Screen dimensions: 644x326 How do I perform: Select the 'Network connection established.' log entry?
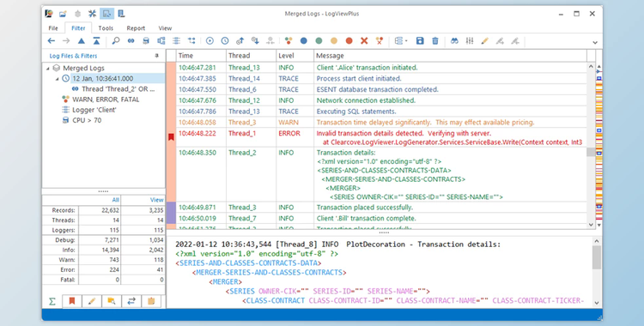click(x=381, y=100)
